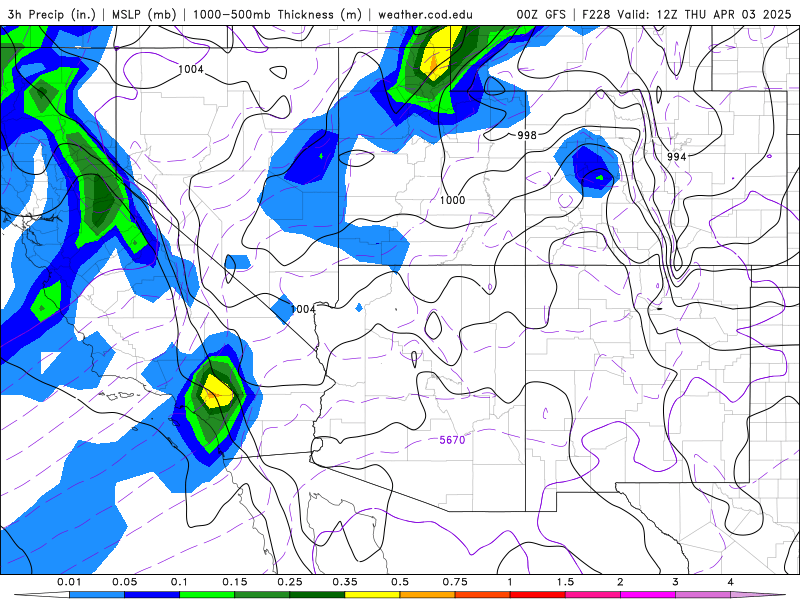This screenshot has height=600, width=800.
Task: Click 'F228 Valid: 12Z THU APR 03 2025'
Action: (x=686, y=14)
